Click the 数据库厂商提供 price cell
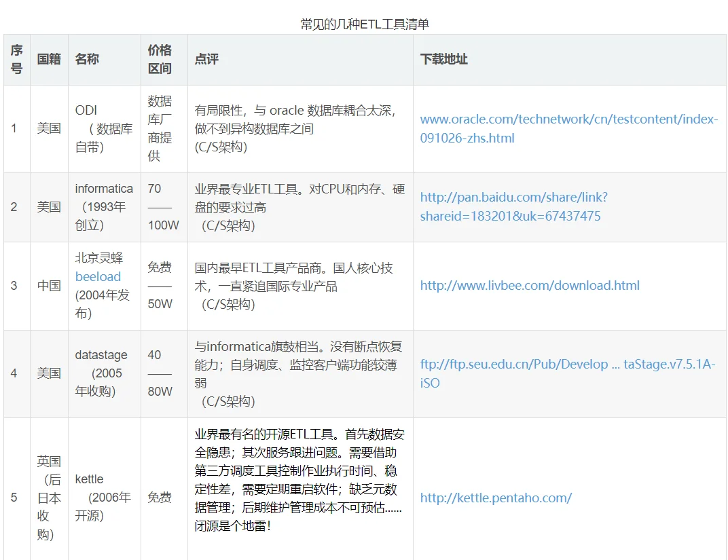Image resolution: width=728 pixels, height=560 pixels. [164, 128]
